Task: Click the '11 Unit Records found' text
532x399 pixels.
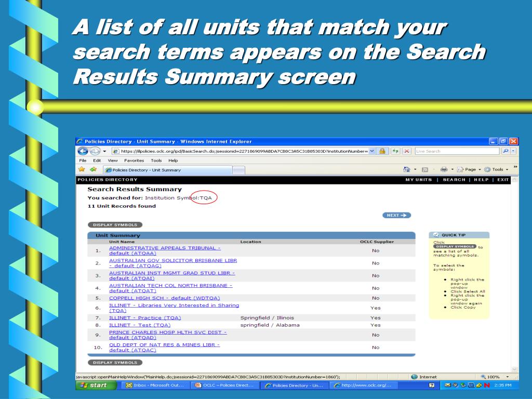Action: coord(122,206)
